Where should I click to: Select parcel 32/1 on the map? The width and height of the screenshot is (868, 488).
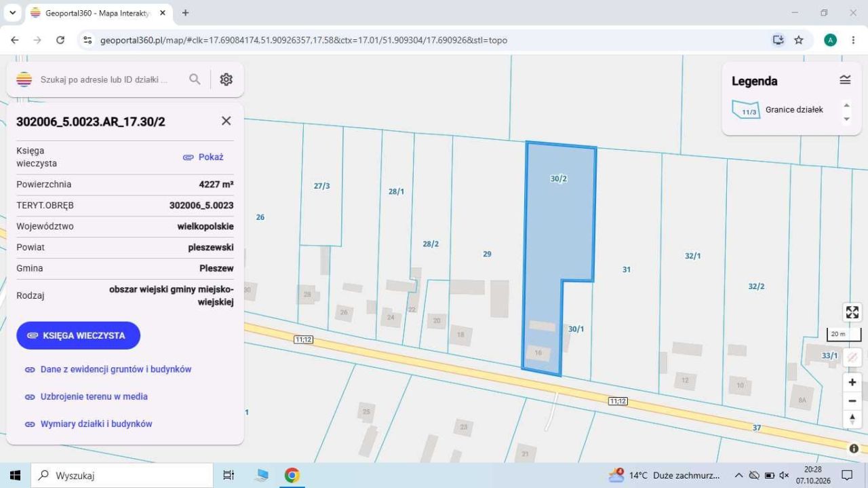[692, 256]
